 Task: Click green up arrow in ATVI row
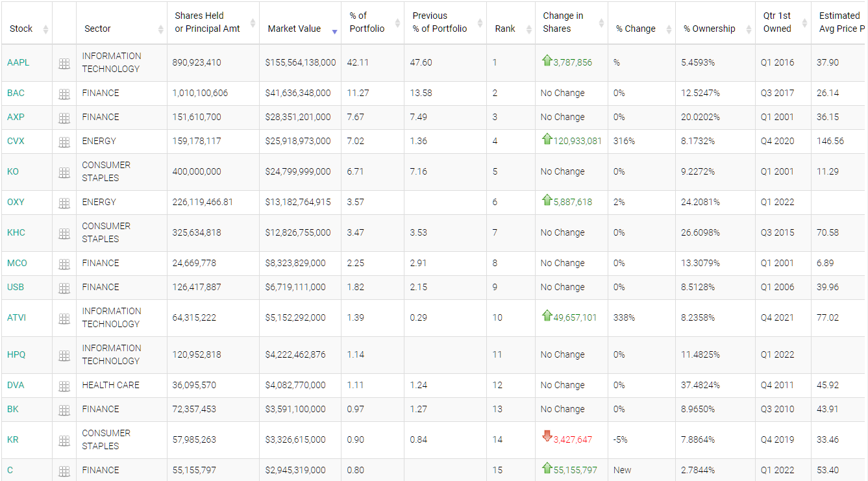547,315
